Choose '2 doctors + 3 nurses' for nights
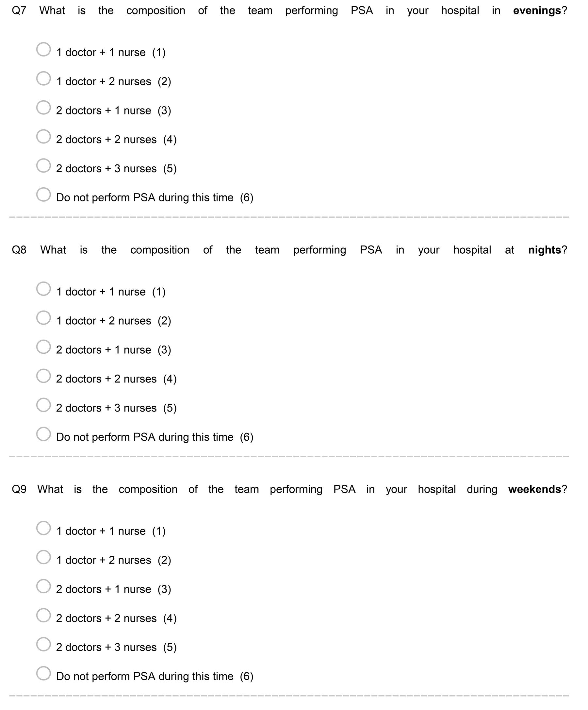 pos(43,405)
